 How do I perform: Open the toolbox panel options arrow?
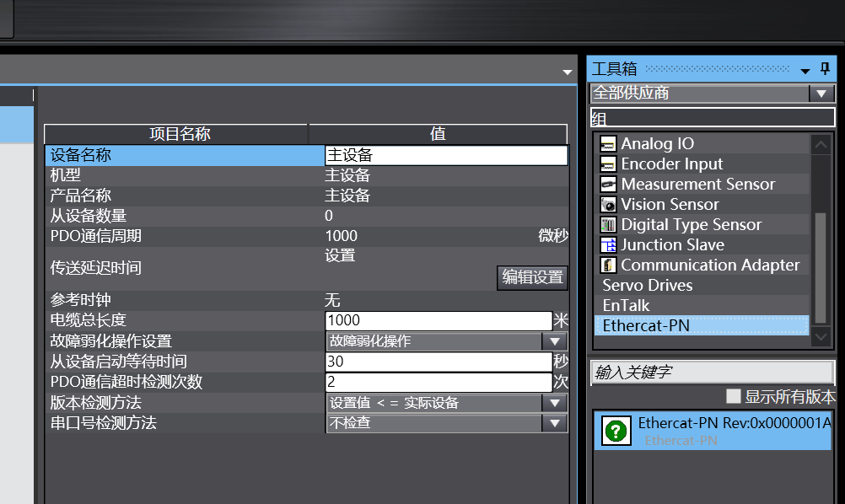805,71
